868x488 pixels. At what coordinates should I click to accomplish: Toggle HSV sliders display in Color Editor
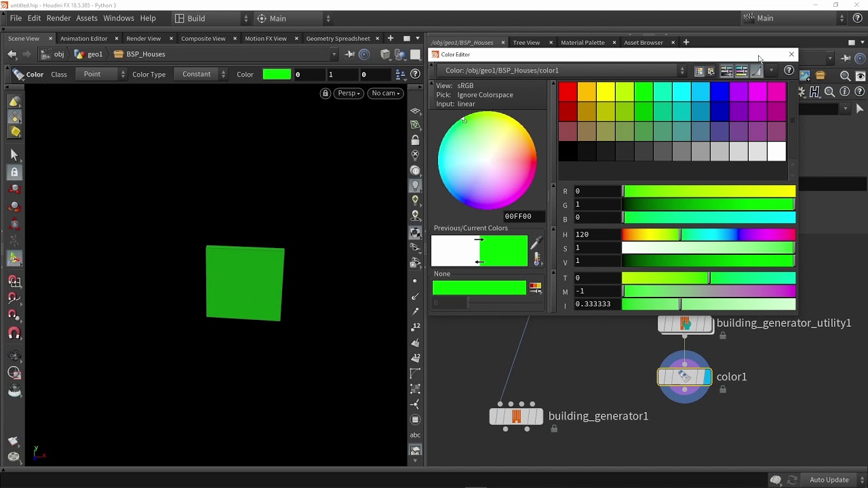point(741,70)
